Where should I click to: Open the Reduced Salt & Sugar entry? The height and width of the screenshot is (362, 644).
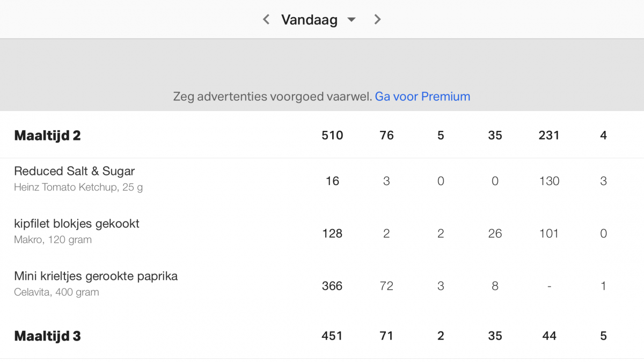tap(74, 172)
